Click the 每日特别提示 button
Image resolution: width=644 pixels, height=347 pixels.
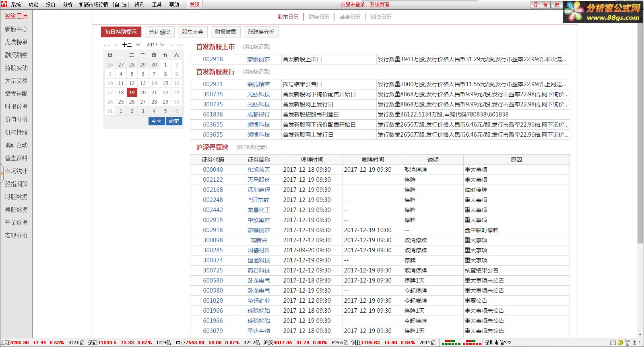click(121, 32)
